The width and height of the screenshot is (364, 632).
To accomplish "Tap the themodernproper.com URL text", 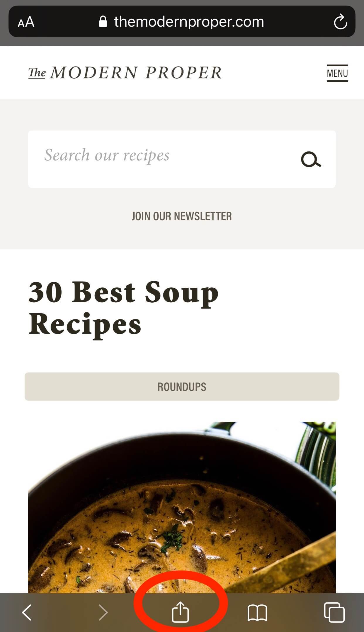I will tap(189, 22).
